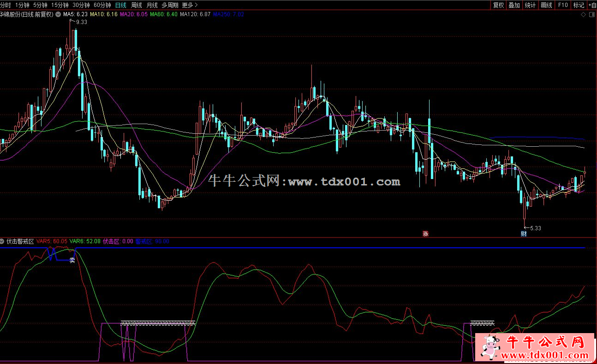
Task: Click the 标记 mark button
Action: tap(579, 5)
